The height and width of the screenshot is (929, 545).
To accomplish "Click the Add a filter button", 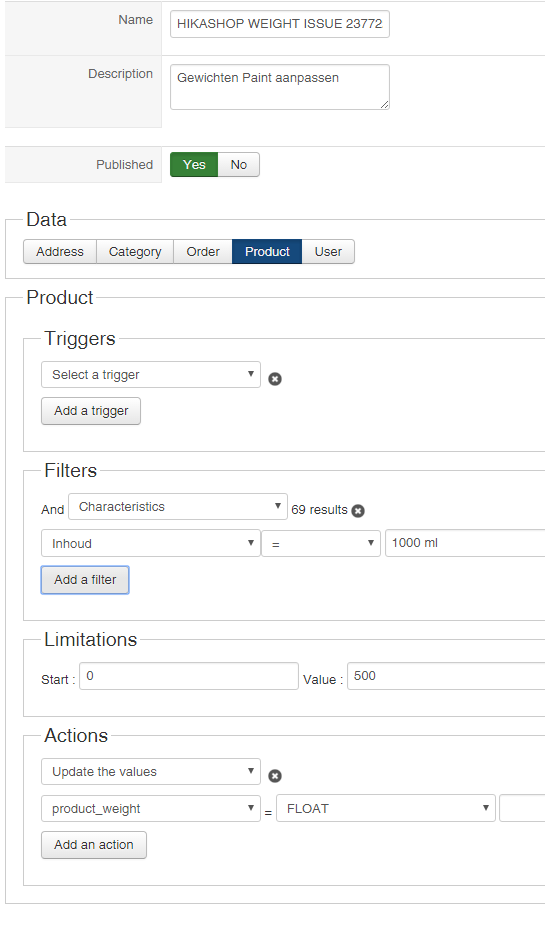I will pyautogui.click(x=85, y=580).
